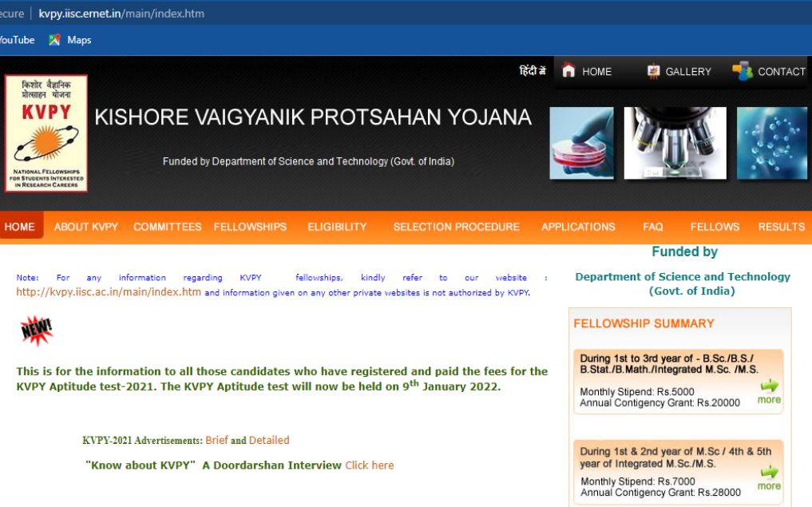This screenshot has width=812, height=507.
Task: Click KVPY Aptitude test 9th January announcement
Action: click(x=282, y=378)
